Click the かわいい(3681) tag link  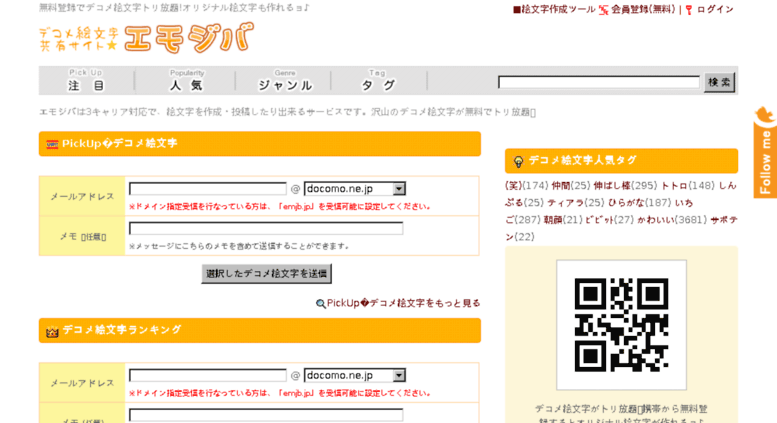tap(671, 219)
